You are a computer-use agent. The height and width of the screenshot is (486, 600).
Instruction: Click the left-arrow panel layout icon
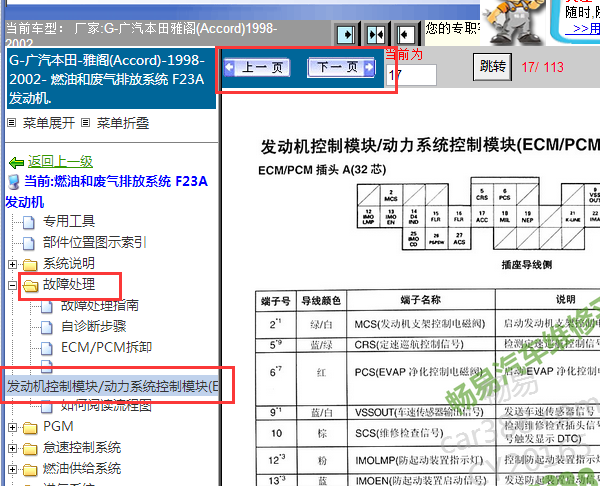[x=405, y=34]
